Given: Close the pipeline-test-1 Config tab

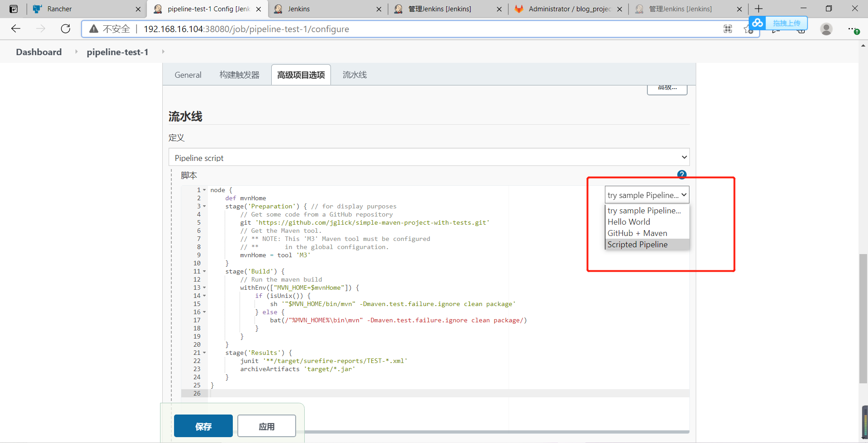Looking at the screenshot, I should 259,9.
